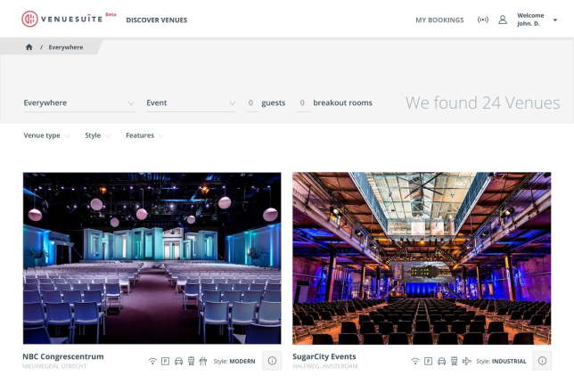
Task: Click the Everywhere breadcrumb
Action: click(x=66, y=47)
